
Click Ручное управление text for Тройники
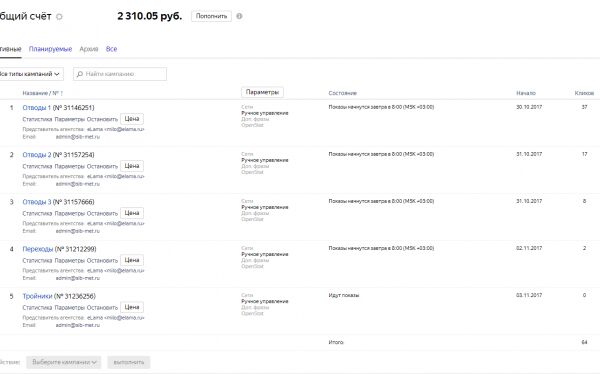point(265,302)
